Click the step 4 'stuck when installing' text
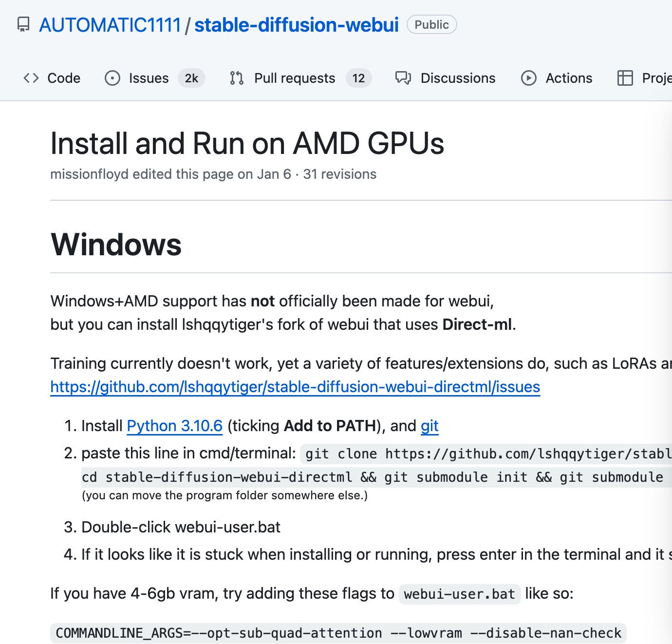The width and height of the screenshot is (672, 644). [376, 554]
